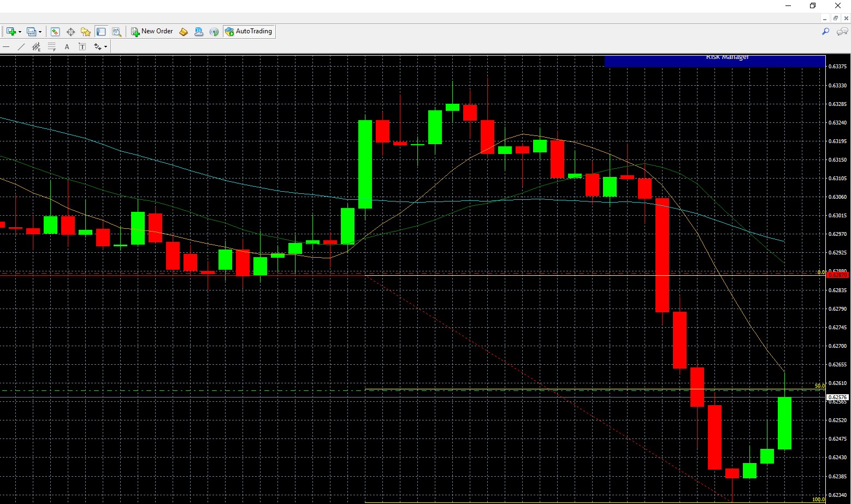
Task: Click the New Chart icon
Action: (x=10, y=32)
